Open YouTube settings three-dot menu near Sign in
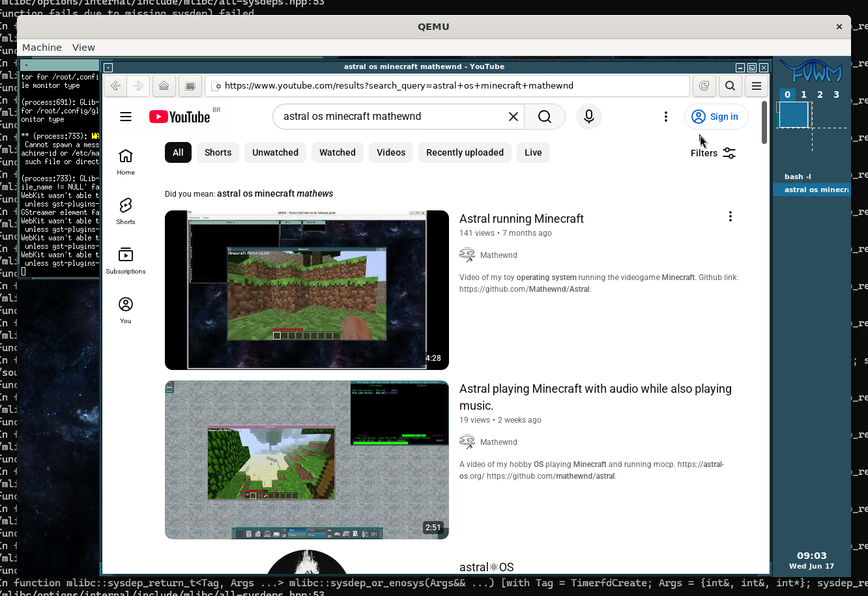The image size is (868, 596). click(665, 117)
